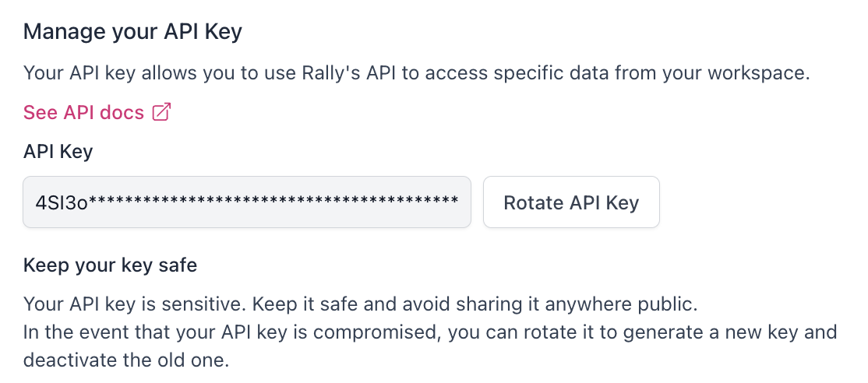This screenshot has height=383, width=868.
Task: Click the "Keep your key safe" heading
Action: click(110, 265)
